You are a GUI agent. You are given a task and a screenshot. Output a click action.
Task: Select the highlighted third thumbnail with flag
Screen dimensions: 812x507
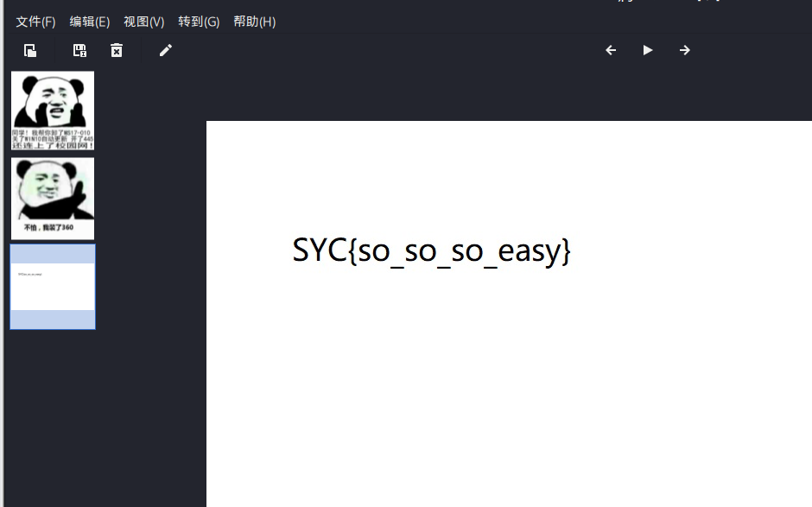coord(53,287)
